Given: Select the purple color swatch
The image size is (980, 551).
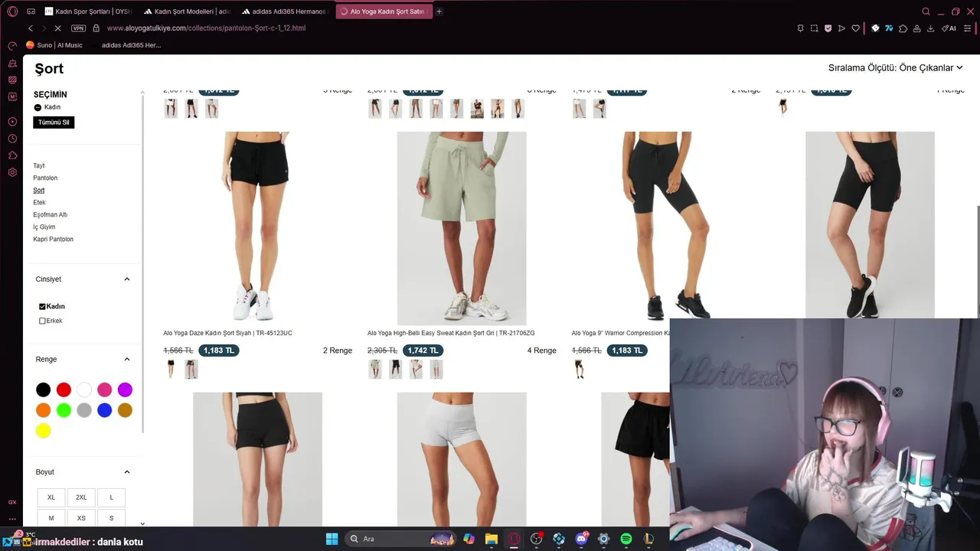Looking at the screenshot, I should click(x=125, y=390).
